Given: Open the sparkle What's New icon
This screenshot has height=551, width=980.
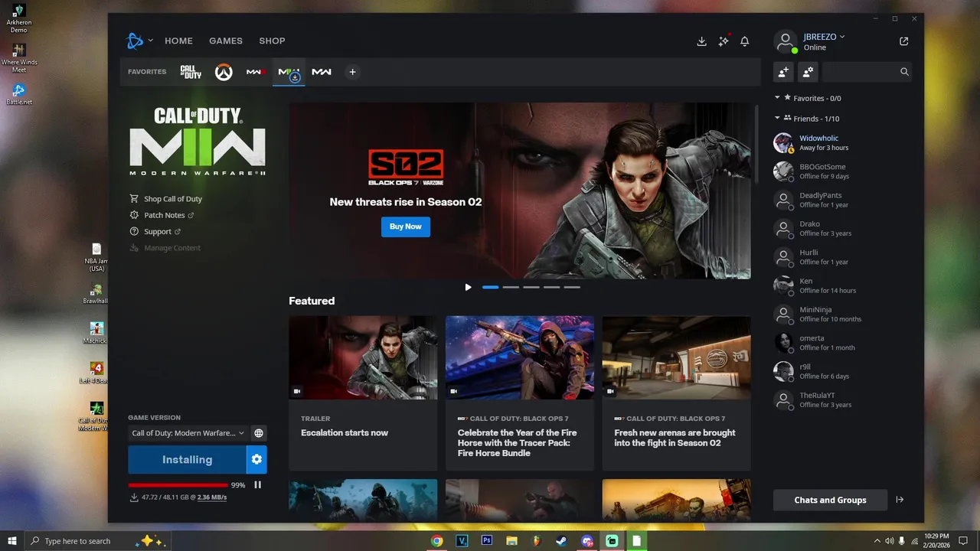Looking at the screenshot, I should [724, 41].
